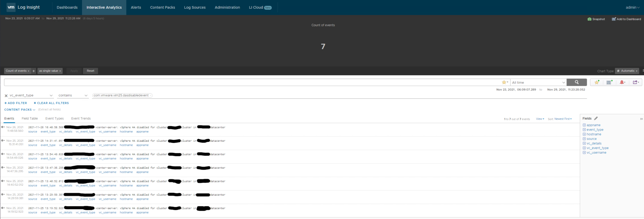The width and height of the screenshot is (644, 219).
Task: Click the Reset button
Action: click(91, 71)
